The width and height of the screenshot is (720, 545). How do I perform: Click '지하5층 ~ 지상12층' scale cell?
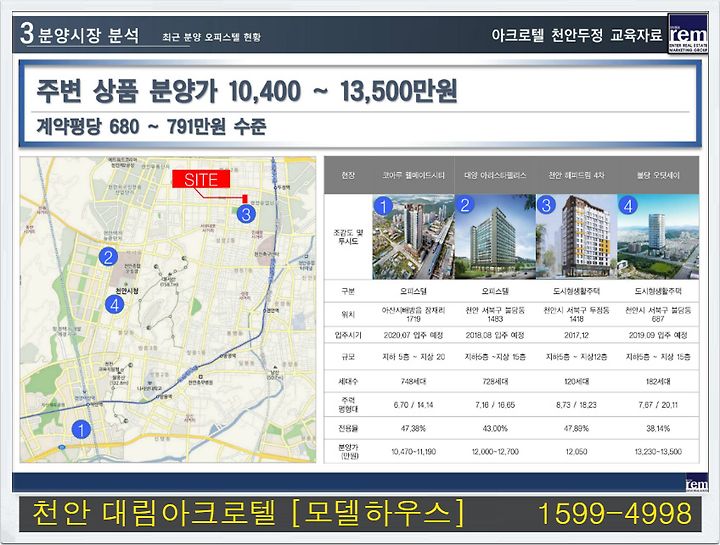click(576, 357)
